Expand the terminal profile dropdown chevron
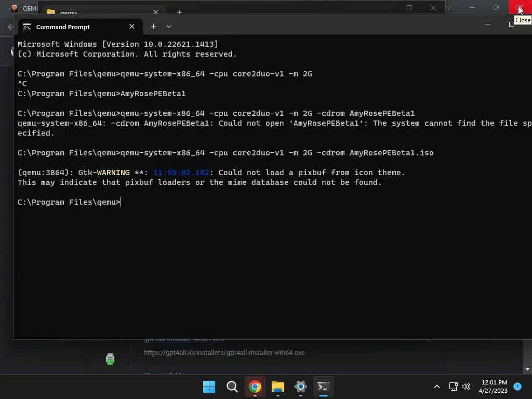 point(169,26)
